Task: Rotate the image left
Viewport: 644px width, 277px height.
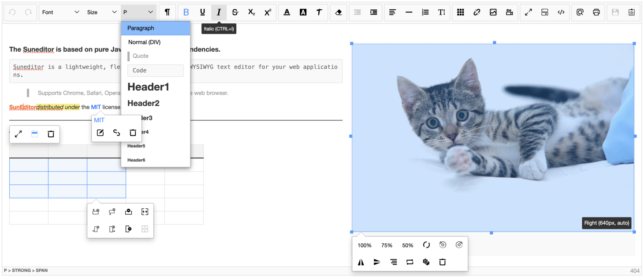Action: [443, 245]
